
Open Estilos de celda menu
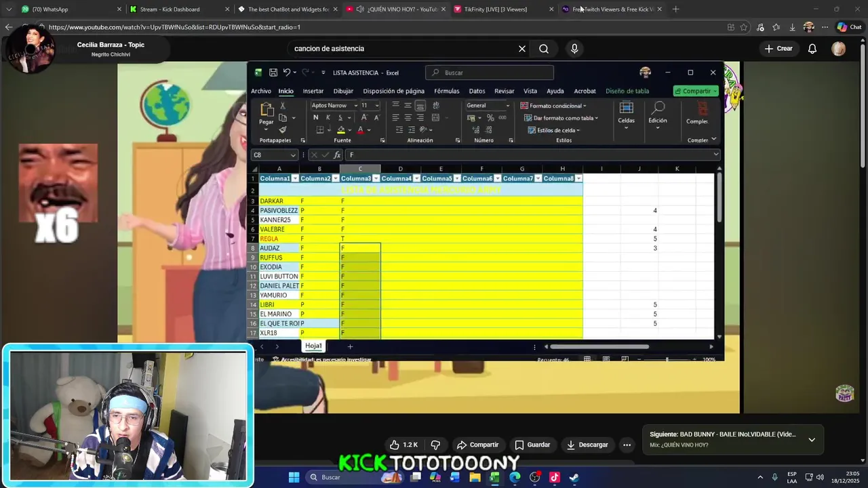pyautogui.click(x=554, y=130)
